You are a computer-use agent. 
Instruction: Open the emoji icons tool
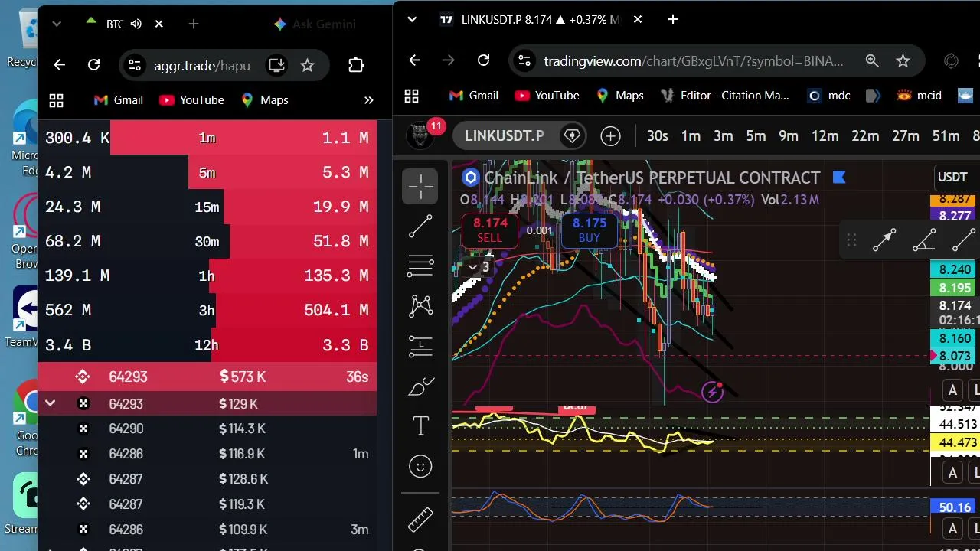pos(420,466)
